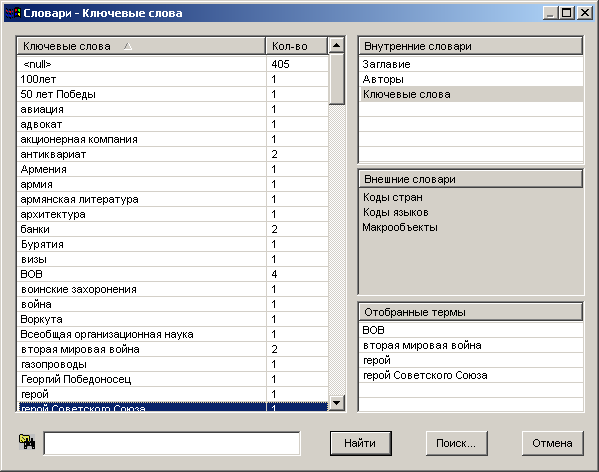Click the app icon in title bar
The height and width of the screenshot is (472, 599).
pyautogui.click(x=13, y=13)
